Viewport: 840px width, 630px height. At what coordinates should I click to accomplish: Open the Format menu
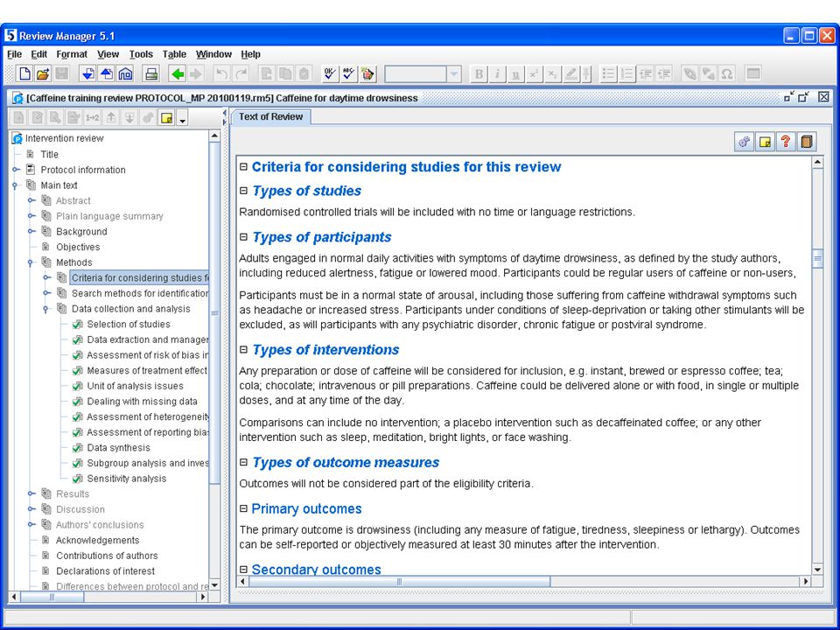coord(72,54)
